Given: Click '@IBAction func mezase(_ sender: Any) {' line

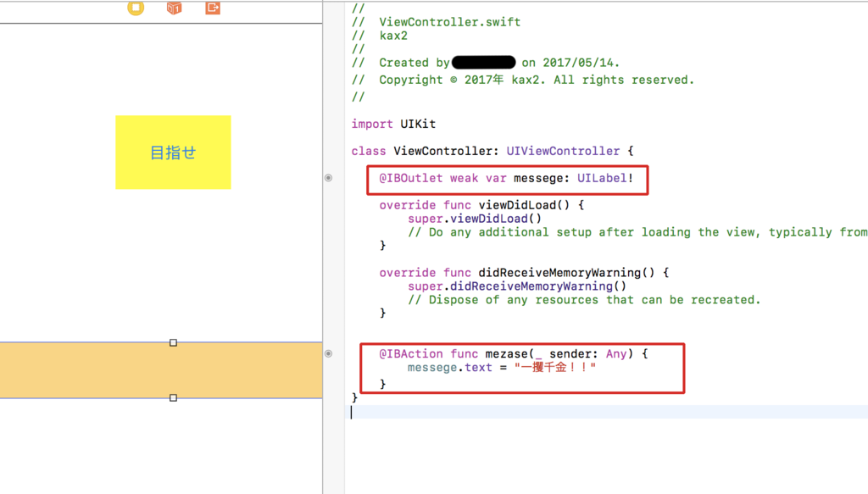Looking at the screenshot, I should [x=513, y=353].
